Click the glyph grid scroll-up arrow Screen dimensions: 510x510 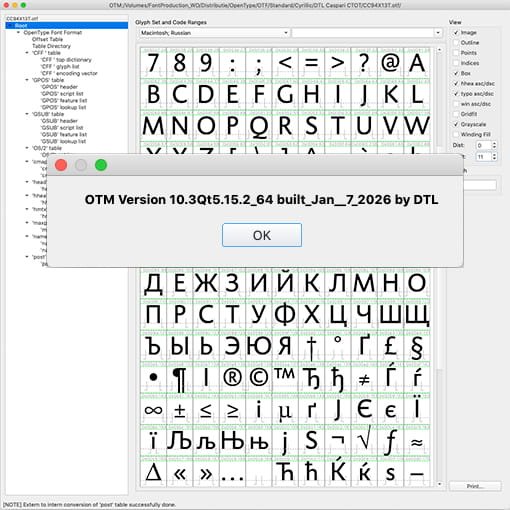tap(440, 50)
